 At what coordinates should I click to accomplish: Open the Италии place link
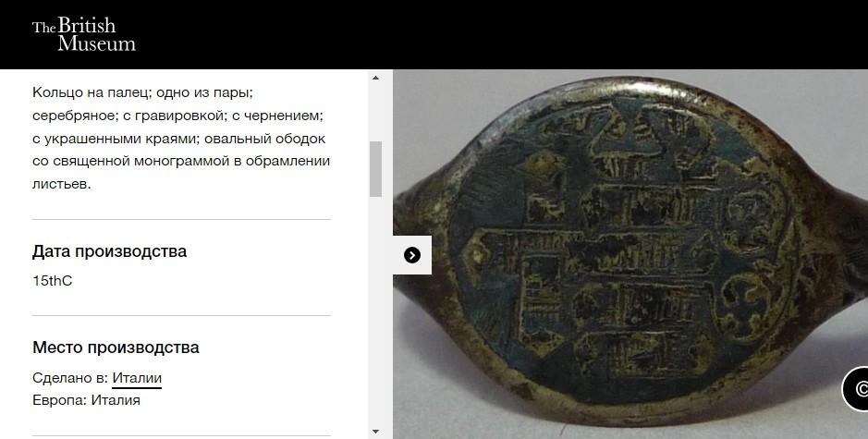tap(137, 378)
